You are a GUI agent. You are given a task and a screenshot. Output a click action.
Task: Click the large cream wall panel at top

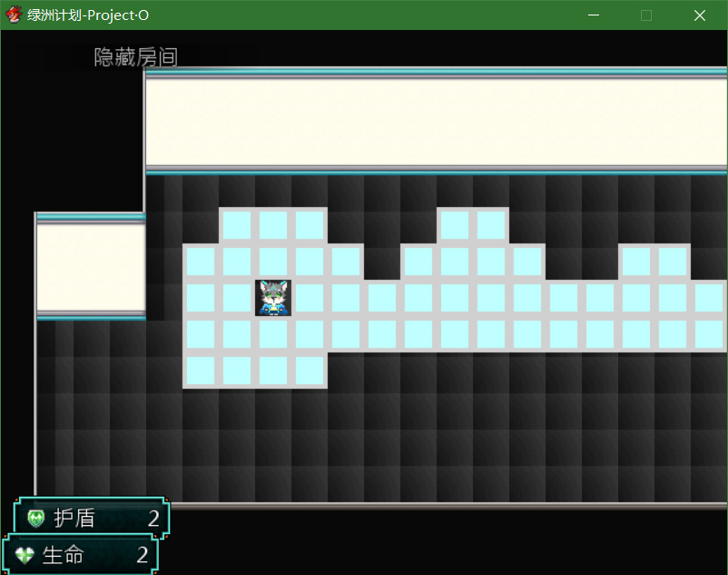pos(436,123)
